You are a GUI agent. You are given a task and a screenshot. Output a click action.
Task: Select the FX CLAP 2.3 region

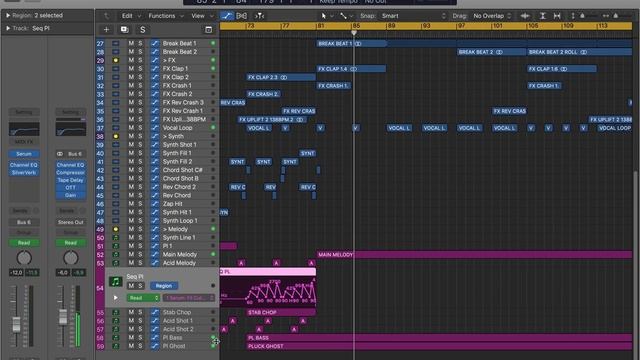[281, 77]
